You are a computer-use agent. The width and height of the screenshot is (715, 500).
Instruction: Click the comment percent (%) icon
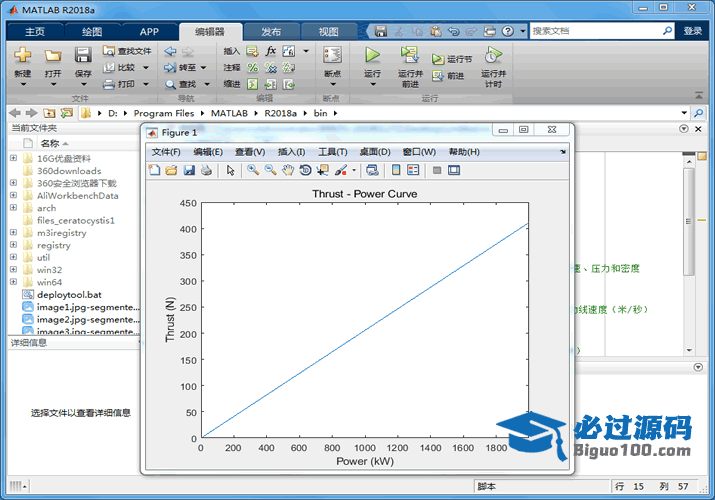pyautogui.click(x=253, y=67)
